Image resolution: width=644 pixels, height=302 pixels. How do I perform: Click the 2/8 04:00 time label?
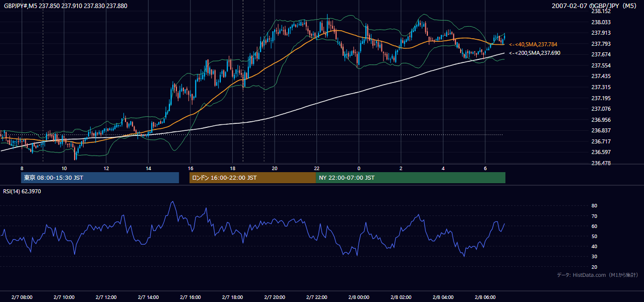[x=443, y=297]
